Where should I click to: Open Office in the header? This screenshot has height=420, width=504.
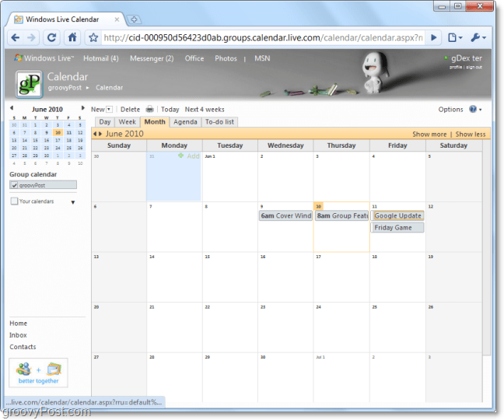click(194, 58)
